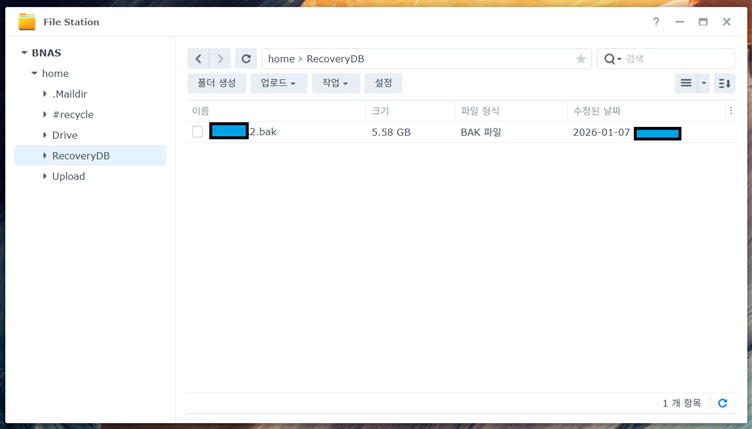Sort by the 파일 형식 column header
The height and width of the screenshot is (429, 752).
[511, 111]
